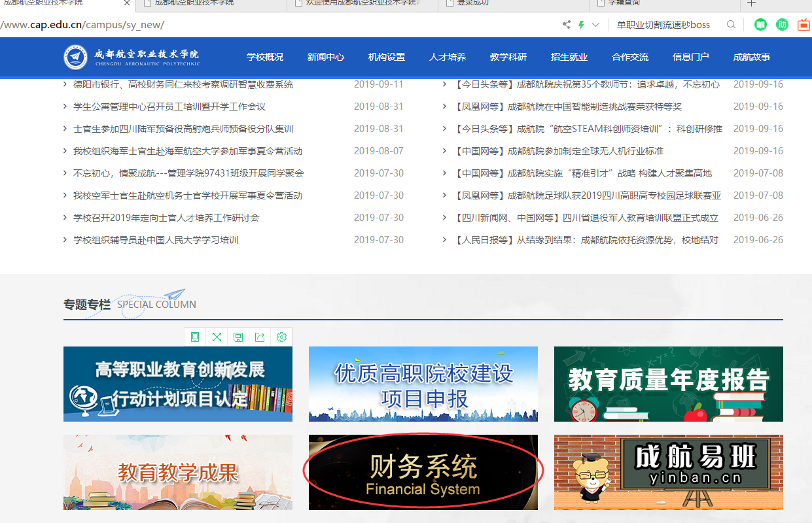Screen dimensions: 812x523
Task: Click the green lightning speed-mode icon
Action: point(581,25)
